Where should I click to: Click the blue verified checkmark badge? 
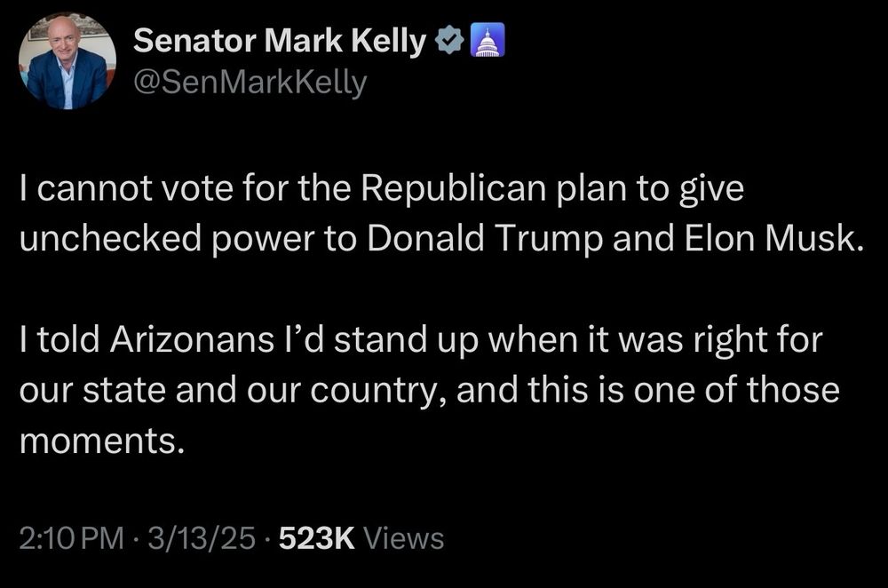point(450,41)
